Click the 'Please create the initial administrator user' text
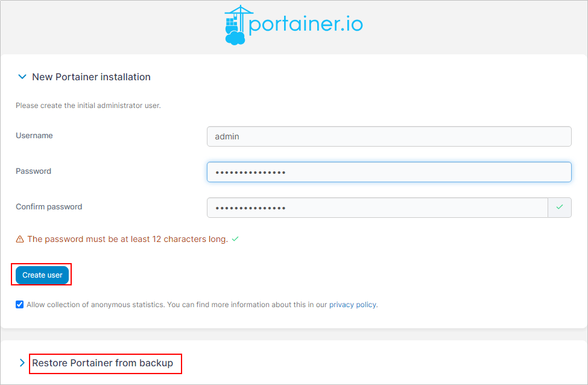 click(x=88, y=106)
